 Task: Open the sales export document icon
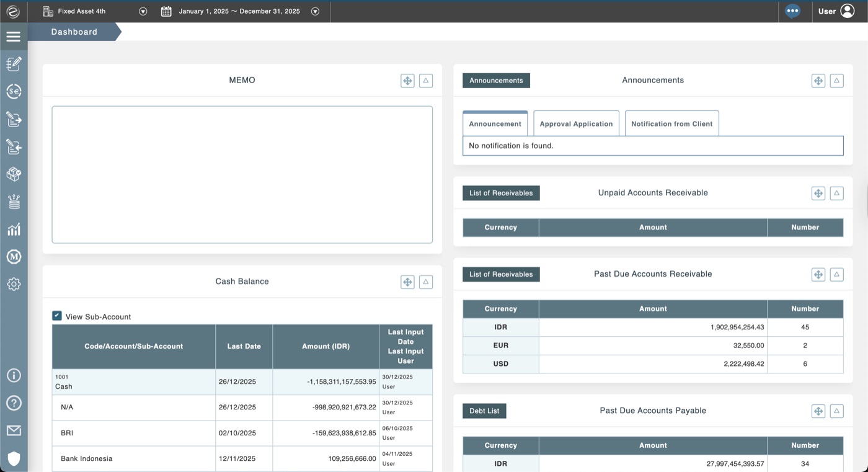point(14,119)
